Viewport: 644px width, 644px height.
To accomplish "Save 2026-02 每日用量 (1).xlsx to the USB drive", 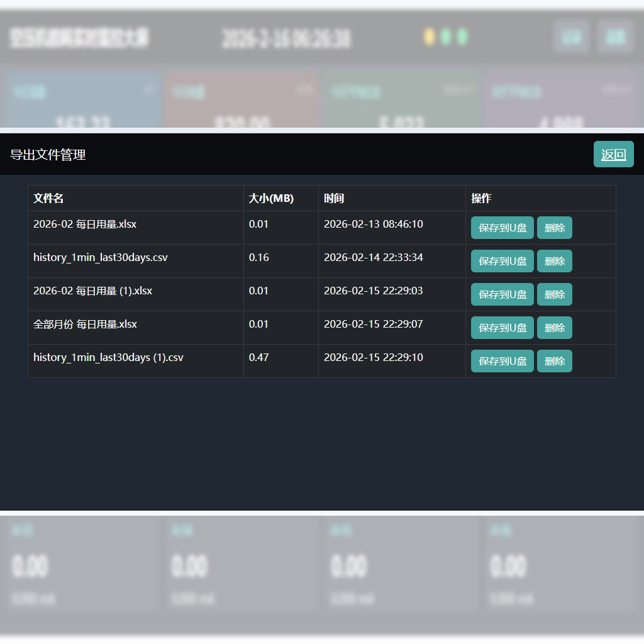I will (x=502, y=294).
